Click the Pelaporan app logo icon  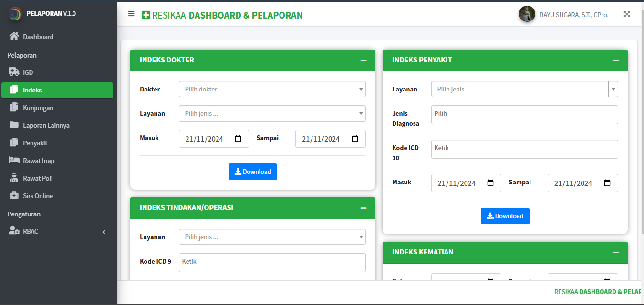click(x=15, y=13)
